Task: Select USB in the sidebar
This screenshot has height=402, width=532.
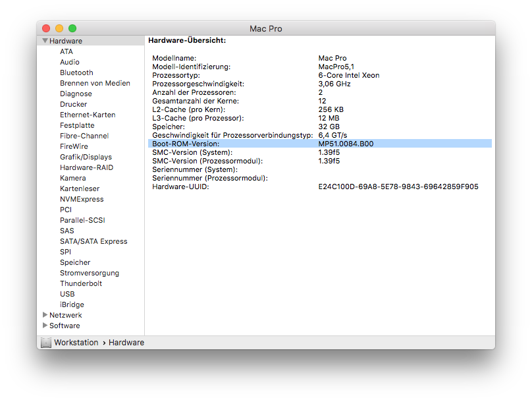Action: tap(67, 294)
